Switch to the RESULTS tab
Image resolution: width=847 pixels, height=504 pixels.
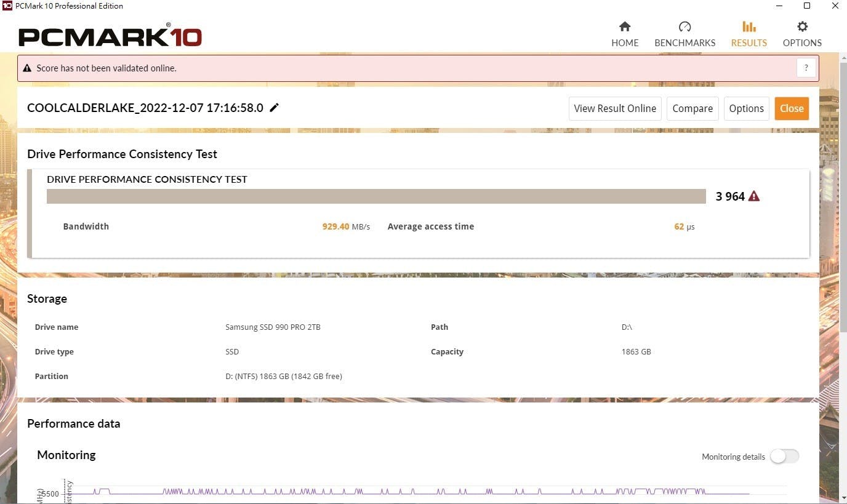point(749,34)
